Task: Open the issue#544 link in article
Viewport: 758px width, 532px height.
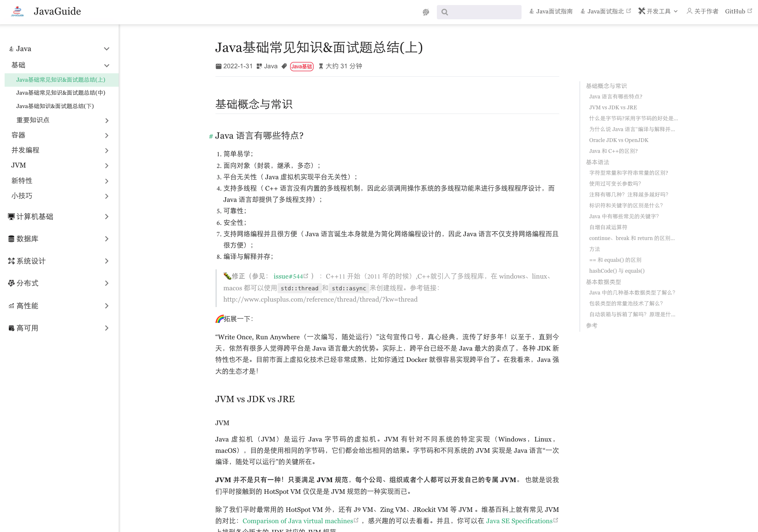Action: (x=288, y=276)
